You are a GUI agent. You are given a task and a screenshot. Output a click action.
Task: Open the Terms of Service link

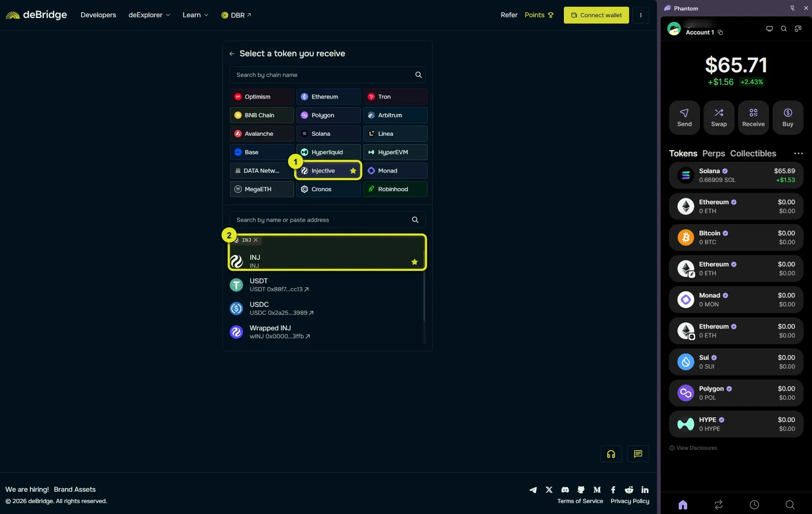(580, 501)
